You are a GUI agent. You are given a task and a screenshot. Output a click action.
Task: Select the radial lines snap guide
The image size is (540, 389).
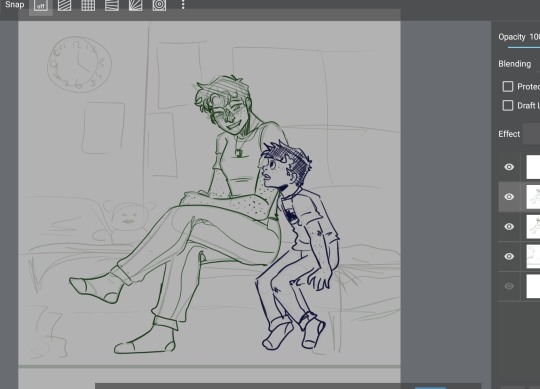(136, 5)
